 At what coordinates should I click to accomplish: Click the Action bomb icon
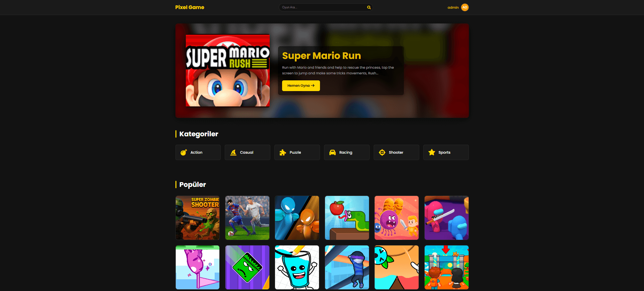[183, 152]
